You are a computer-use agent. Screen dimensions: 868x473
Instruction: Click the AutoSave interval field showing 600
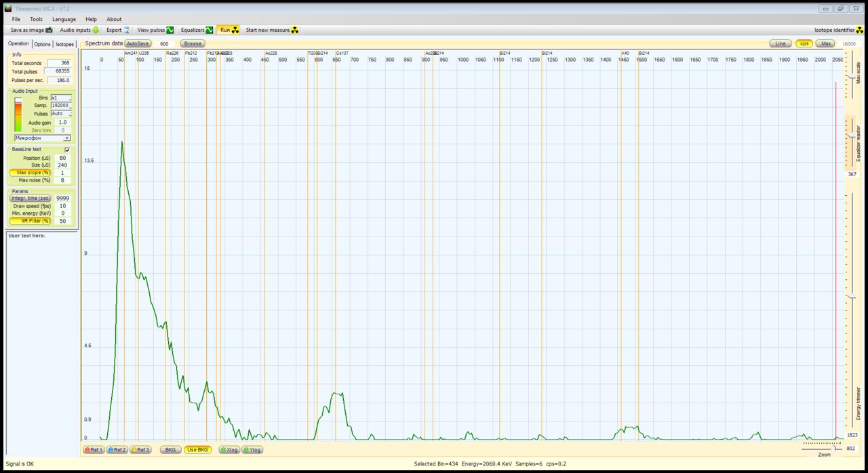click(x=165, y=43)
